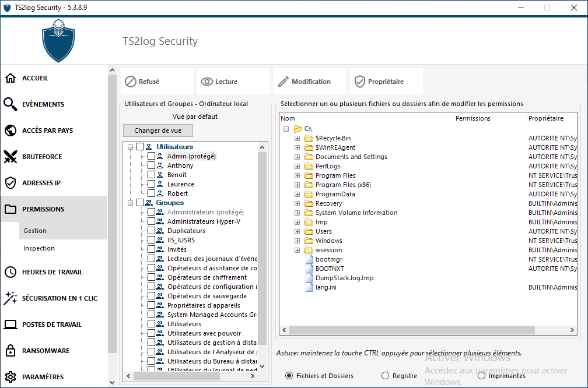Click the group icon beside IIS_IUSRS
Screen dimensions: 588x388
pyautogui.click(x=160, y=240)
